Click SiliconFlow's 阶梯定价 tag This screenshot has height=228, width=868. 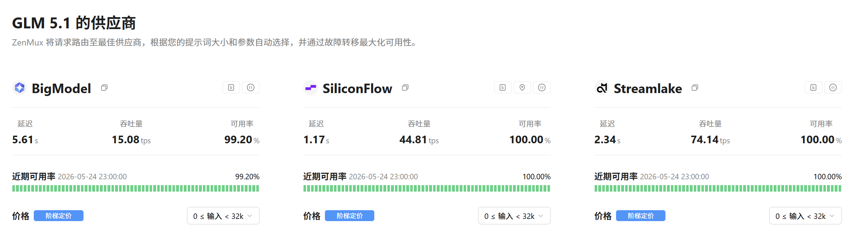point(350,216)
